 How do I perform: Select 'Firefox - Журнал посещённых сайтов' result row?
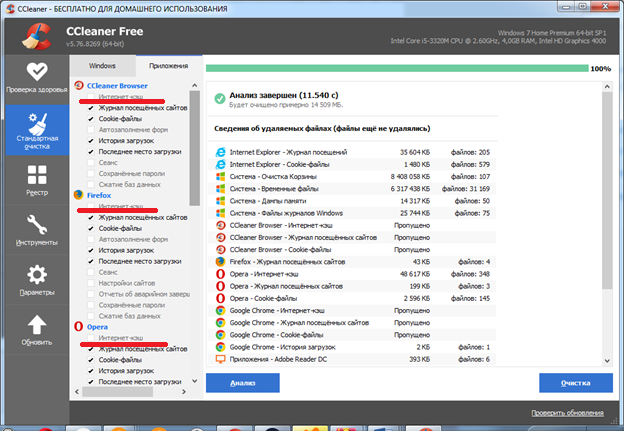point(353,262)
